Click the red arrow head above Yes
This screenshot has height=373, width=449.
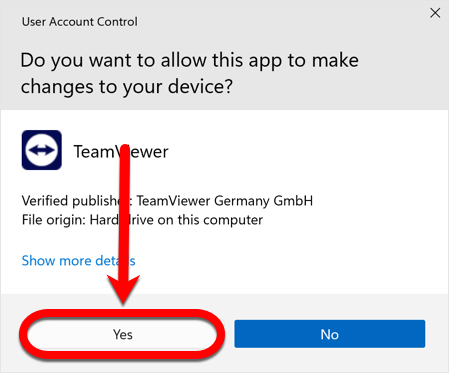[123, 288]
